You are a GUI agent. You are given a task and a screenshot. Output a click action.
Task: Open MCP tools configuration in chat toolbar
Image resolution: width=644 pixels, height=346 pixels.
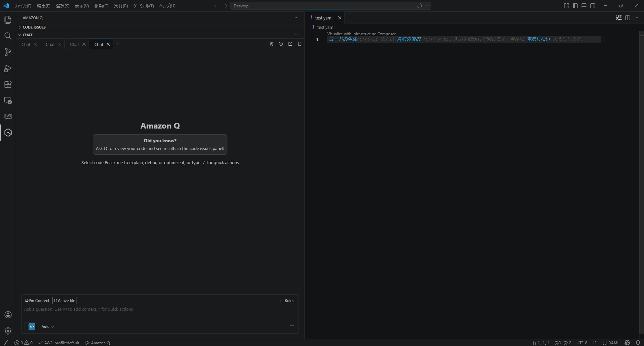point(271,44)
